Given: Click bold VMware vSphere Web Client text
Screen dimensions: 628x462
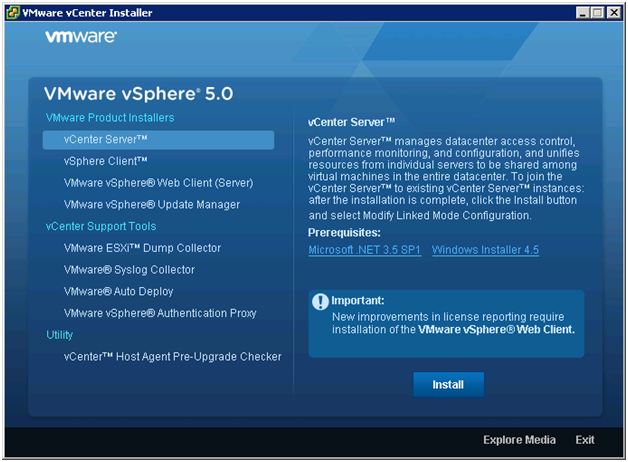Looking at the screenshot, I should (496, 329).
